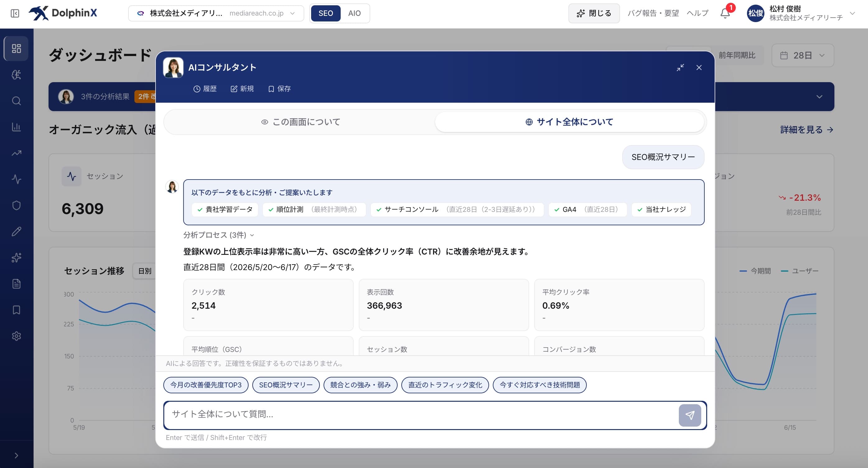The image size is (868, 468).
Task: Click the SEO概況サマリー user message bubble
Action: pyautogui.click(x=663, y=157)
